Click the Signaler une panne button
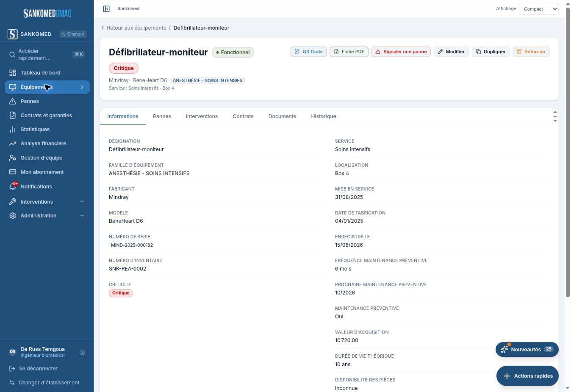 401,52
